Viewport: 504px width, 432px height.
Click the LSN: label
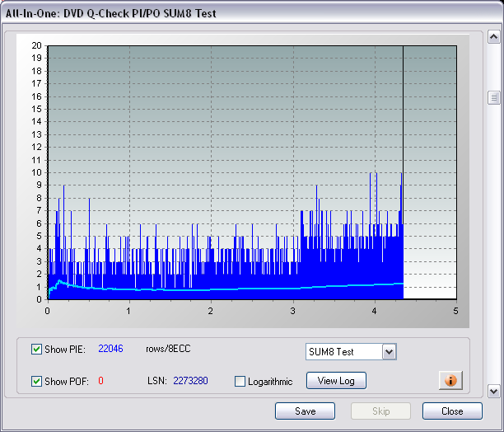(x=156, y=381)
